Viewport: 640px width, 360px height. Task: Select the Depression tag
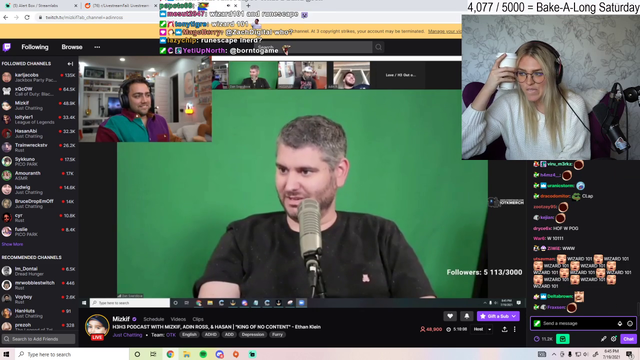[253, 335]
